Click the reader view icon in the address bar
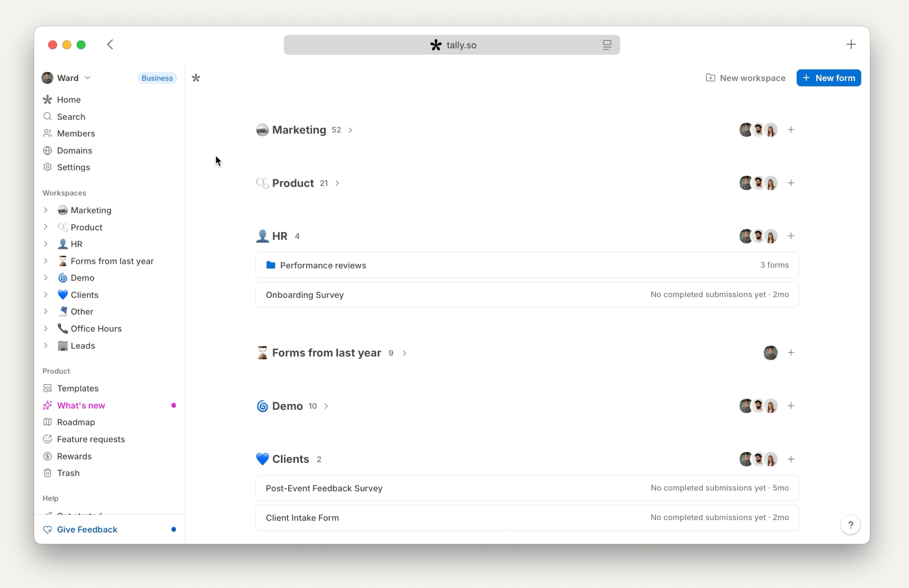The image size is (909, 588). point(607,45)
